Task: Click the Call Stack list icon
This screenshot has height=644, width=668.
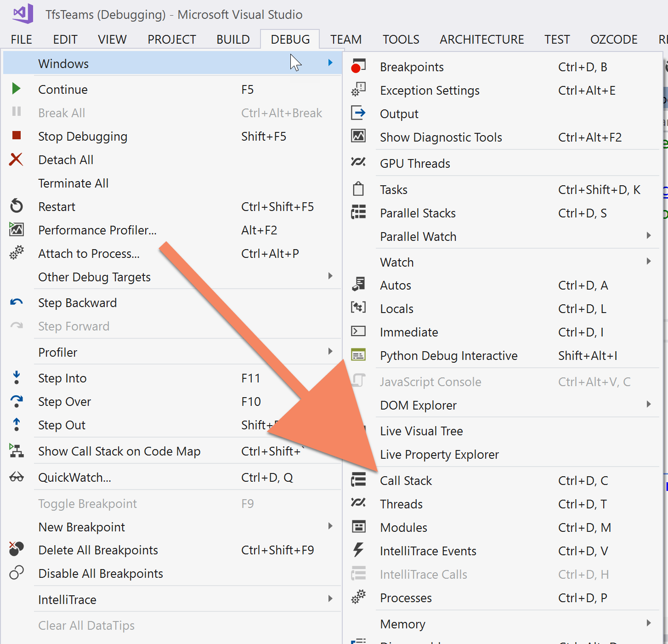Action: click(x=358, y=479)
